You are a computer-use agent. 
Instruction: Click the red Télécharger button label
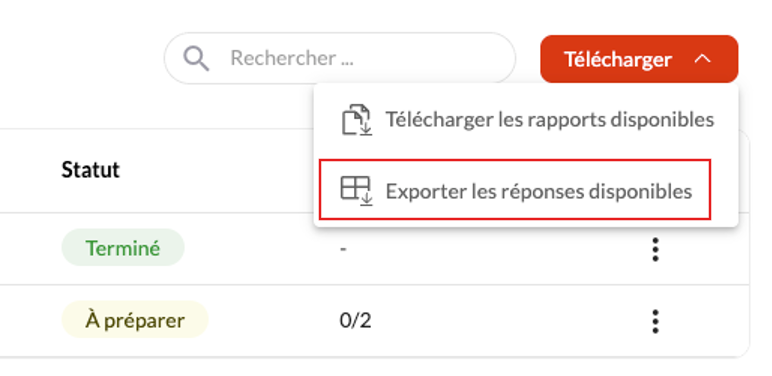click(x=618, y=60)
